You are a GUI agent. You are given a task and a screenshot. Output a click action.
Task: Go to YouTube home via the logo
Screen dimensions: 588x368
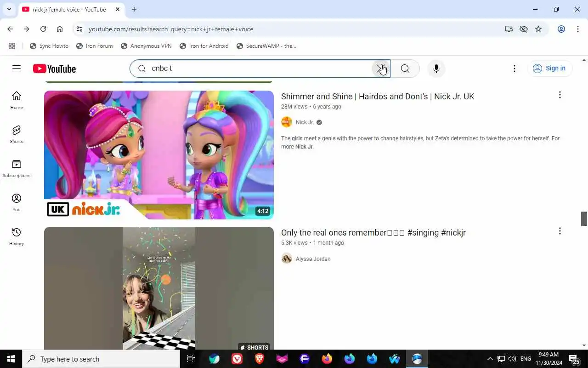[54, 69]
